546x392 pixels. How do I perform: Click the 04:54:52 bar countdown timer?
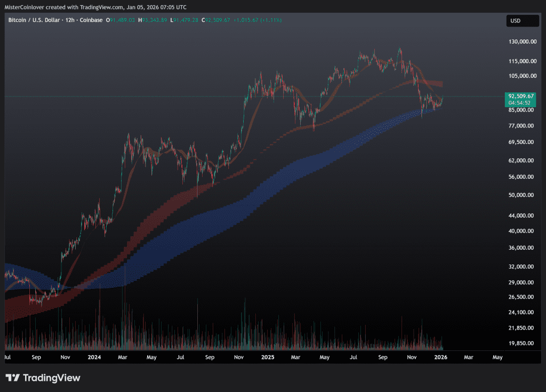point(519,103)
